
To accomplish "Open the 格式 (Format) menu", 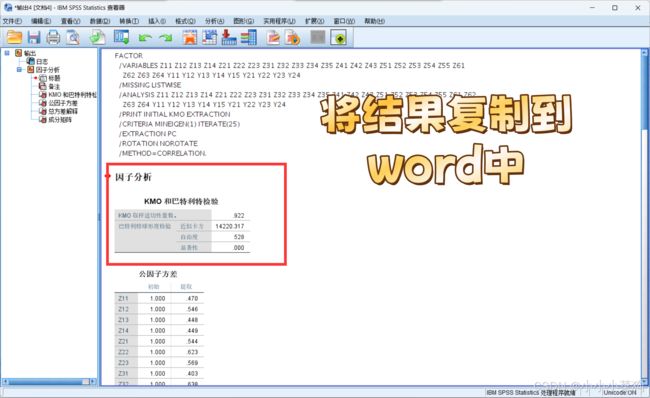I will coord(185,21).
